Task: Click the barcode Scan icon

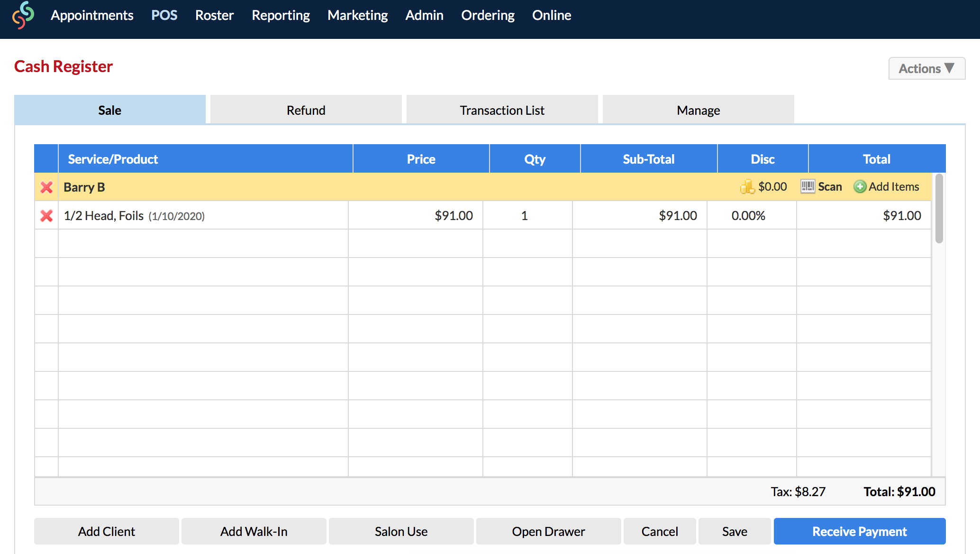Action: pos(808,186)
